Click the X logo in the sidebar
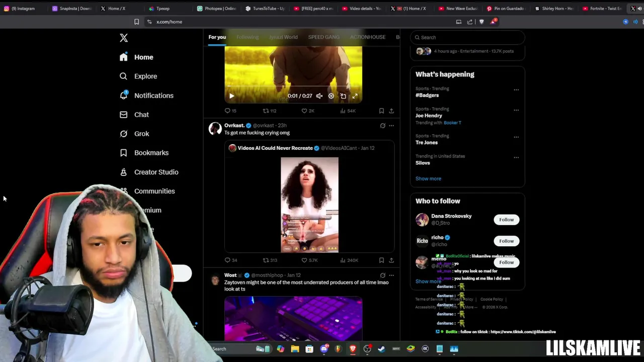The width and height of the screenshot is (644, 362). (124, 38)
